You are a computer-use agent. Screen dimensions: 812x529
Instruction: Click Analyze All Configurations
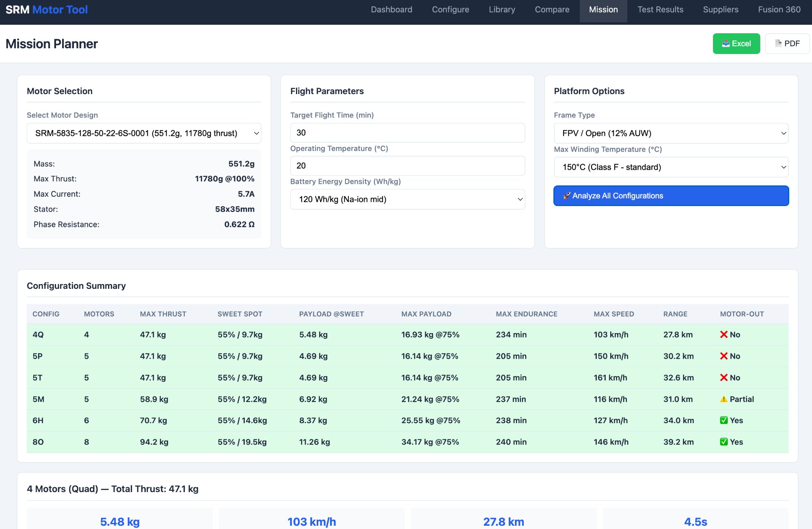(x=671, y=196)
